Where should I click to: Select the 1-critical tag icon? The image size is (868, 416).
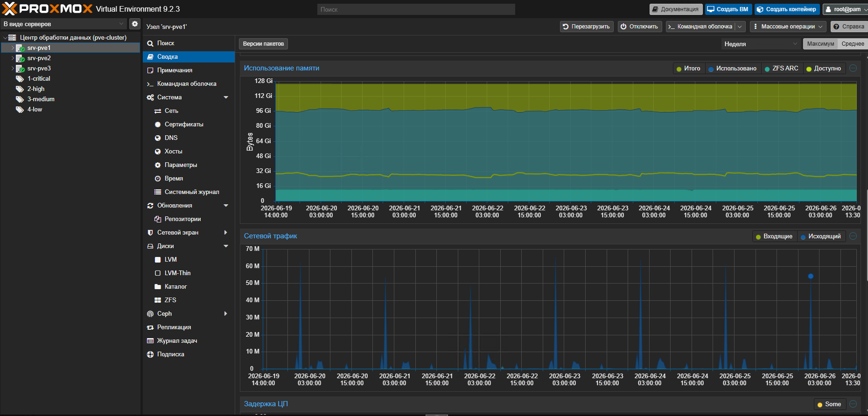[x=20, y=79]
